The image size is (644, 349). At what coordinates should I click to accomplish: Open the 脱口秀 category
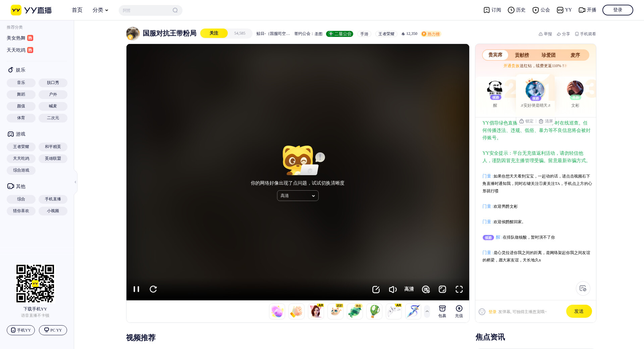pyautogui.click(x=53, y=83)
